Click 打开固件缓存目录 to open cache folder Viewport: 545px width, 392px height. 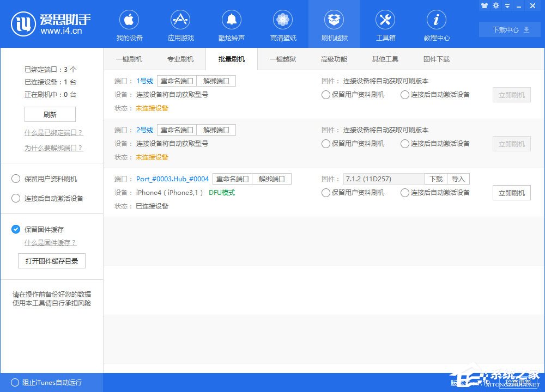[x=51, y=261]
